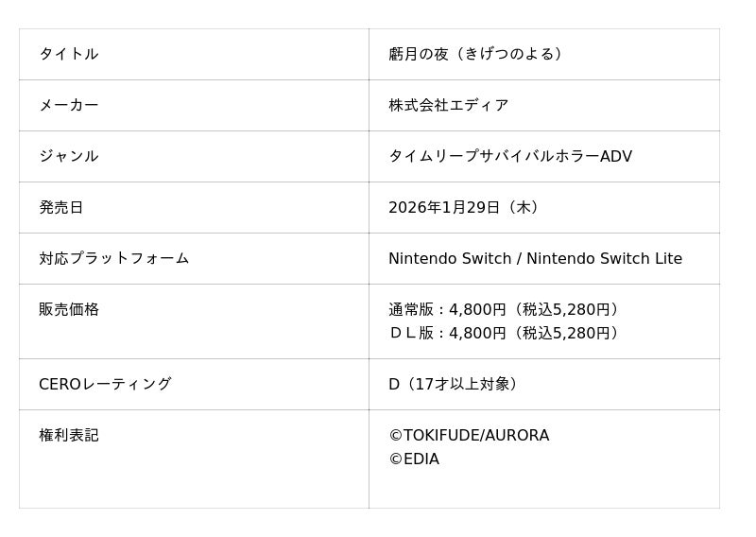Image resolution: width=756 pixels, height=537 pixels.
Task: Click the first Nintendo Switch text before the slash
Action: point(450,258)
